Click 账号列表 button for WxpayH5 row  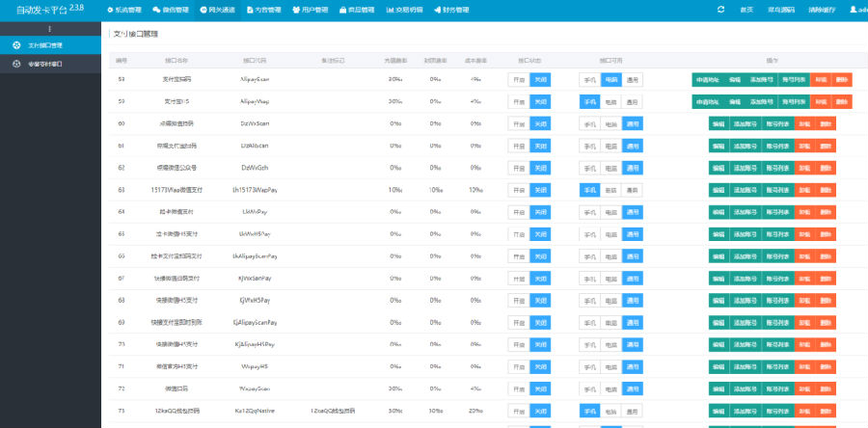pos(777,366)
